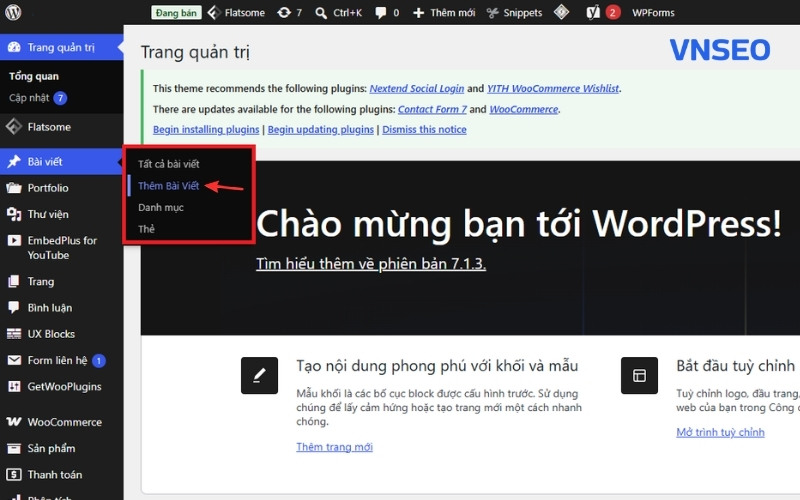800x500 pixels.
Task: Click the Portfolio folder icon
Action: tap(14, 188)
